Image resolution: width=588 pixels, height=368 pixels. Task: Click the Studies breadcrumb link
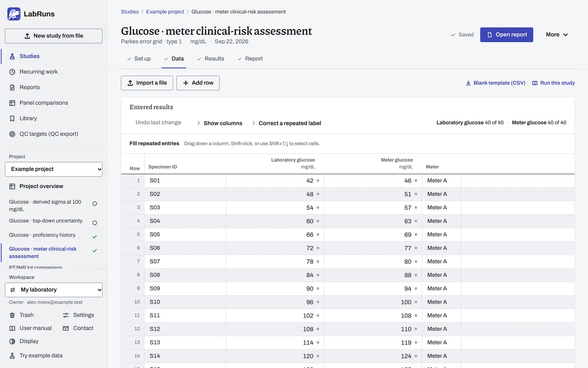[130, 12]
